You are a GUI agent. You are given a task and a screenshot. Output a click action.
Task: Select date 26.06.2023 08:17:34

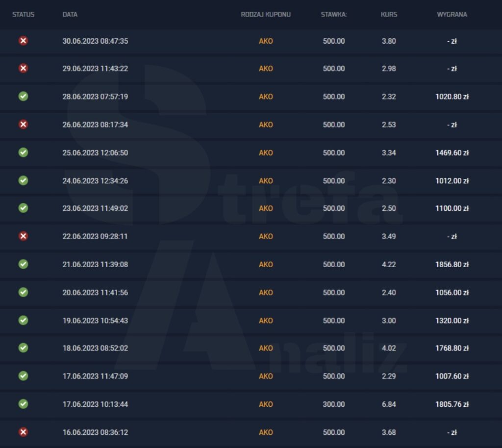click(95, 124)
